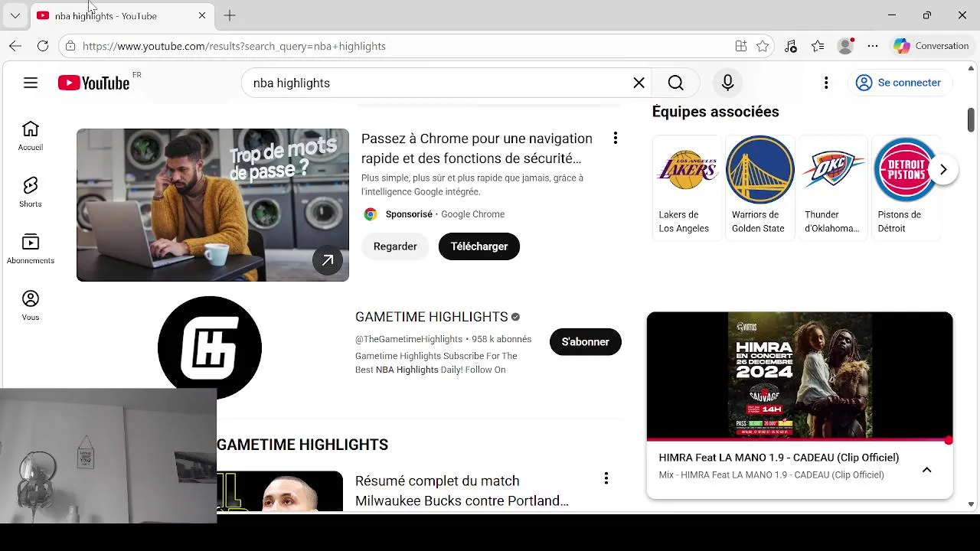The height and width of the screenshot is (551, 980).
Task: Collapse the HIMRA mini-player playlist chevron
Action: [926, 469]
